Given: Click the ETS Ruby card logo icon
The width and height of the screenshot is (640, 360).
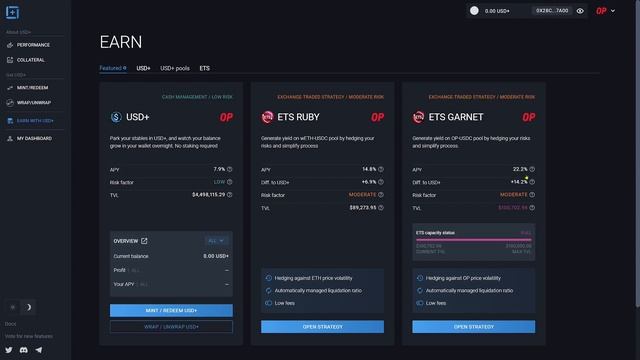Looking at the screenshot, I should pyautogui.click(x=267, y=117).
